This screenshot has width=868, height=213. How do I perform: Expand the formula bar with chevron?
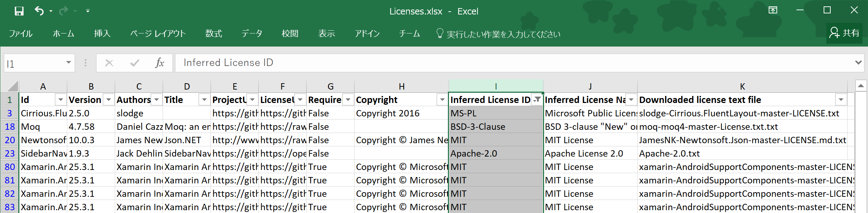pos(858,63)
